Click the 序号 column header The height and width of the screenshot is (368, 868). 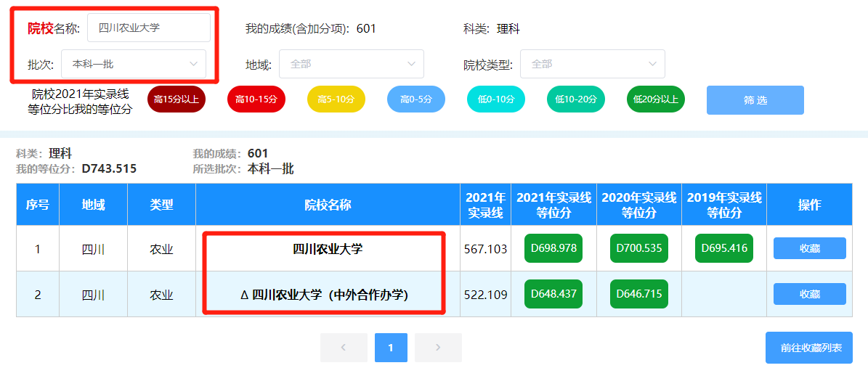click(38, 205)
